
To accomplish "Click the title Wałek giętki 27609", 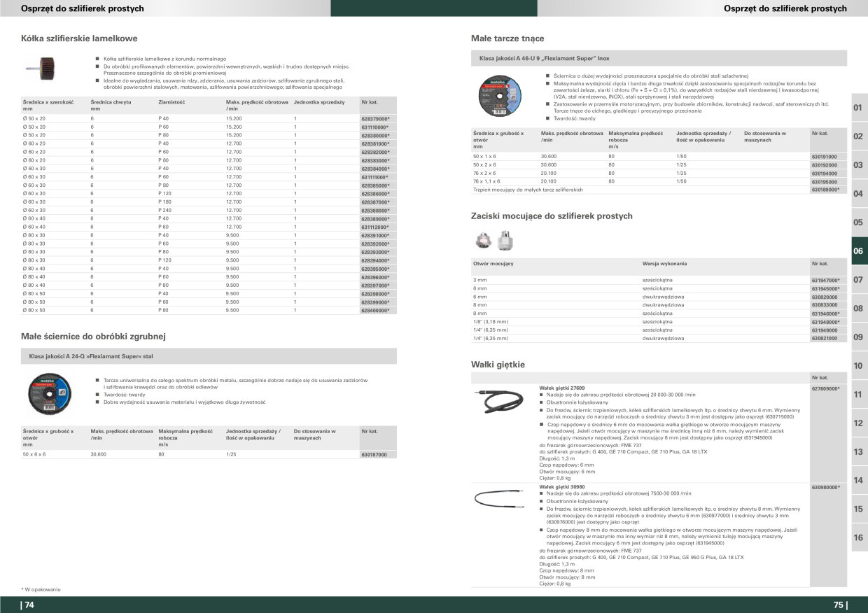I will tap(562, 388).
